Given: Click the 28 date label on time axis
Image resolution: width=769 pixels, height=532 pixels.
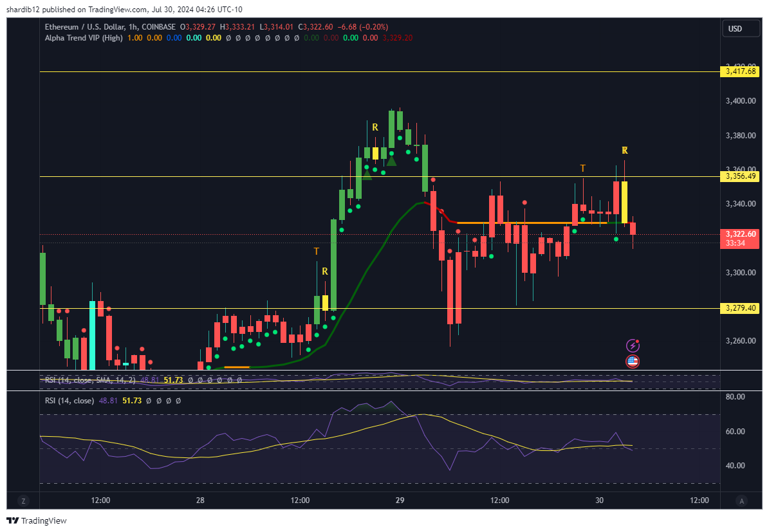Looking at the screenshot, I should point(200,500).
